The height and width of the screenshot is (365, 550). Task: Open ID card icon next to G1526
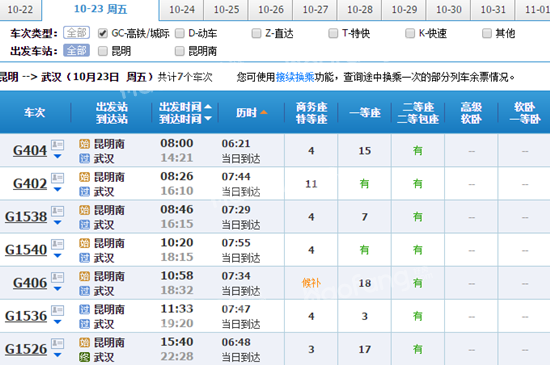pyautogui.click(x=58, y=343)
